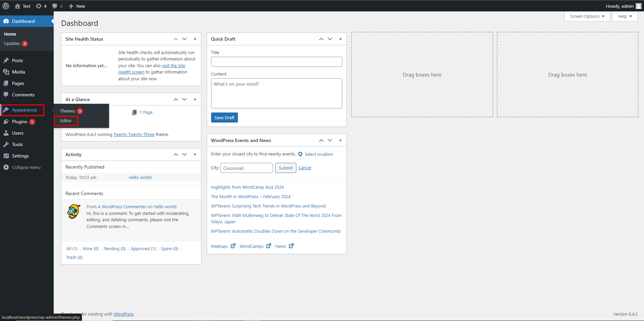Viewport: 644px width, 321px height.
Task: Click the City input field
Action: click(x=247, y=168)
